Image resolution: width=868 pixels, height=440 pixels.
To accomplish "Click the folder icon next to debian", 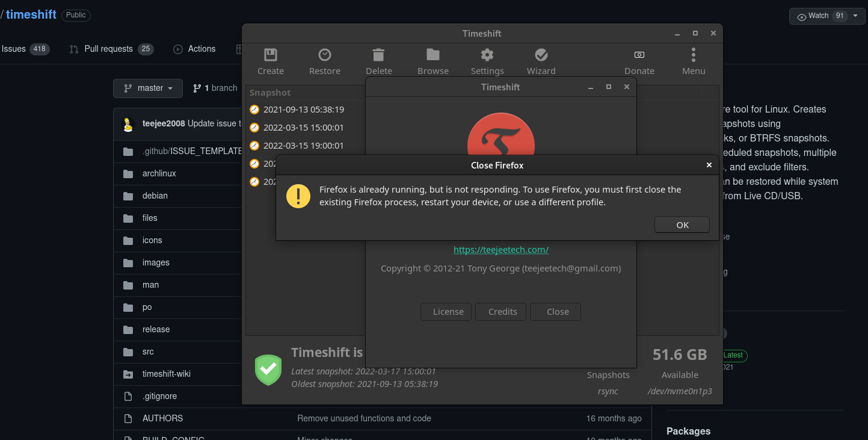I will (x=128, y=196).
